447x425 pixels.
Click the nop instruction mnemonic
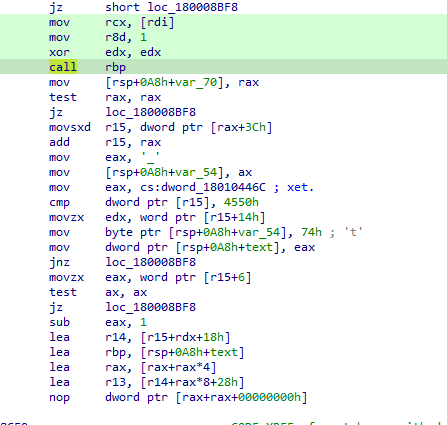click(59, 397)
